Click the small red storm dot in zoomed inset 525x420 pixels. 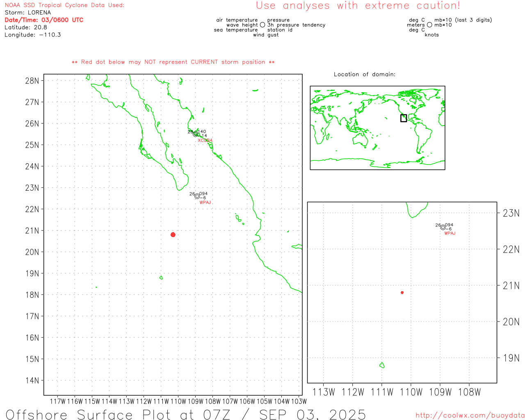click(x=402, y=292)
